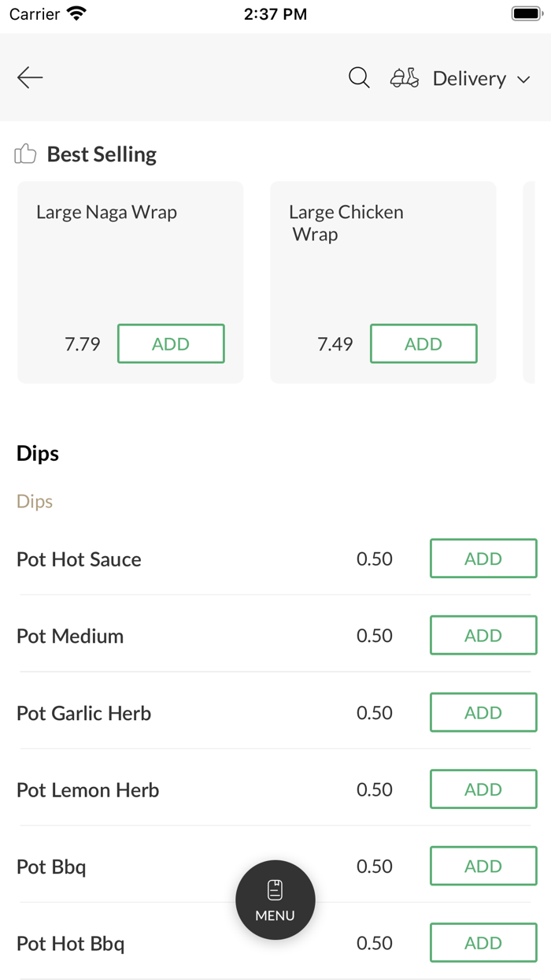551x980 pixels.
Task: Add Pot Hot Sauce dip
Action: pos(483,559)
